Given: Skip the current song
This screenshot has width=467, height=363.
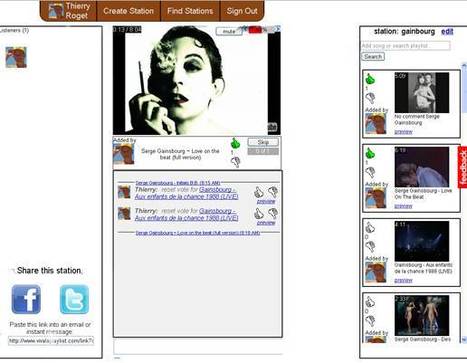Looking at the screenshot, I should tap(263, 142).
